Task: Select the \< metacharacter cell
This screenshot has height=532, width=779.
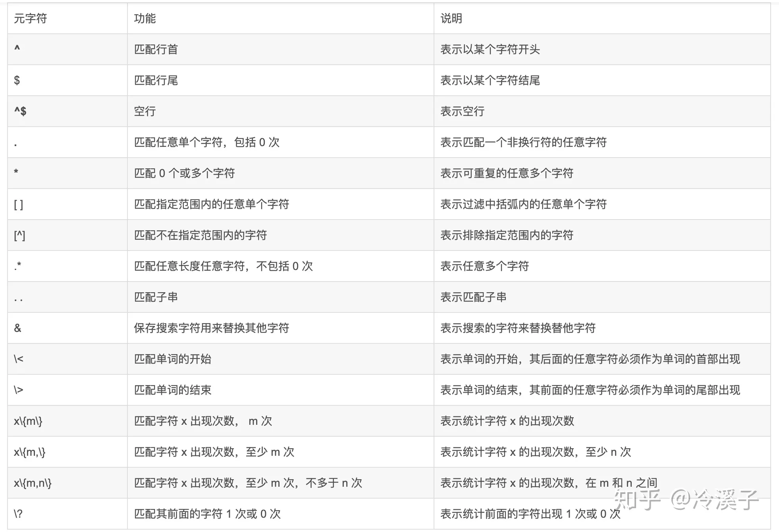Action: 67,359
